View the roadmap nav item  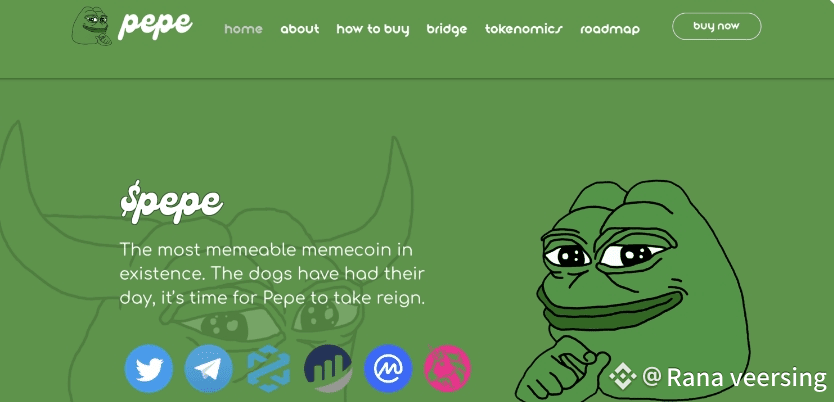pos(610,29)
